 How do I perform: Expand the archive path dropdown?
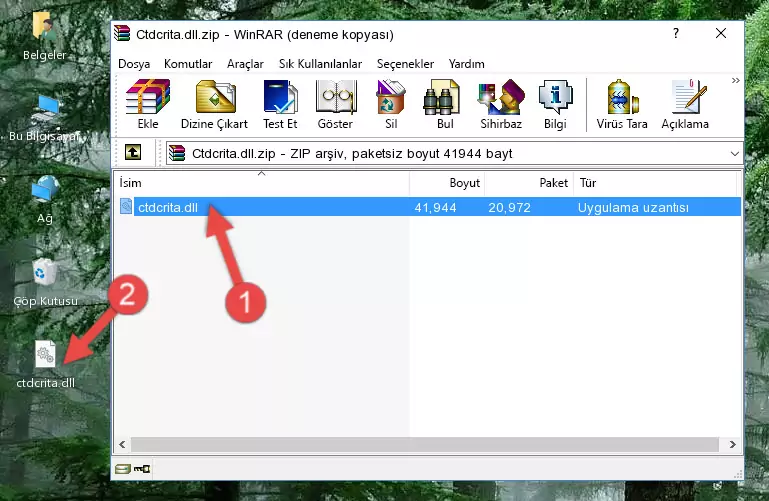point(734,153)
